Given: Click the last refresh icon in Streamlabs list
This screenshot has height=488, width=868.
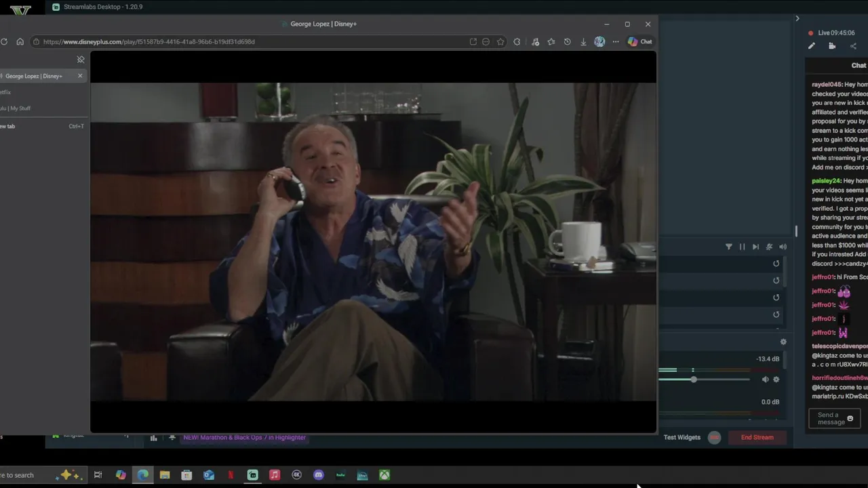Looking at the screenshot, I should [776, 314].
